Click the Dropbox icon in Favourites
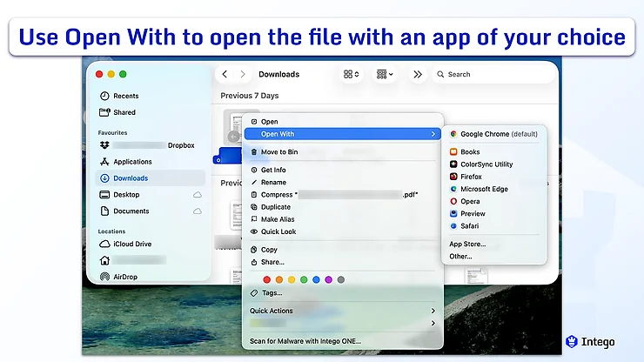The image size is (644, 362). 104,145
